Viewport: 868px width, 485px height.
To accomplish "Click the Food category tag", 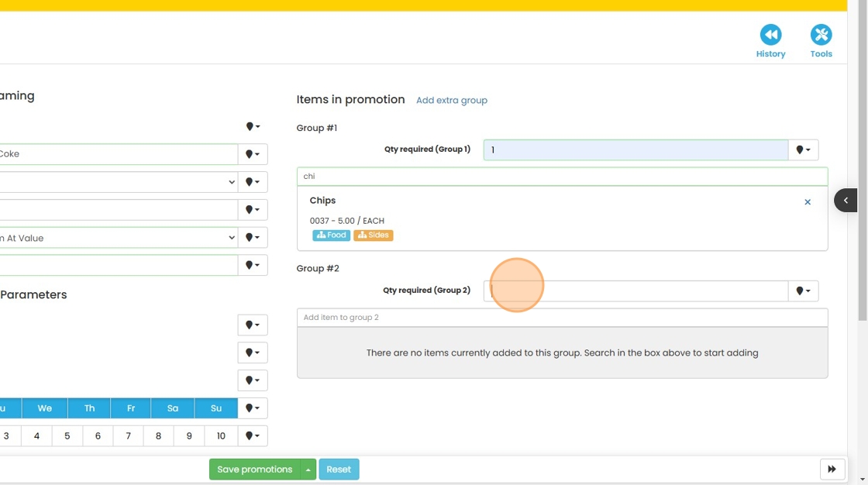I will coord(332,236).
